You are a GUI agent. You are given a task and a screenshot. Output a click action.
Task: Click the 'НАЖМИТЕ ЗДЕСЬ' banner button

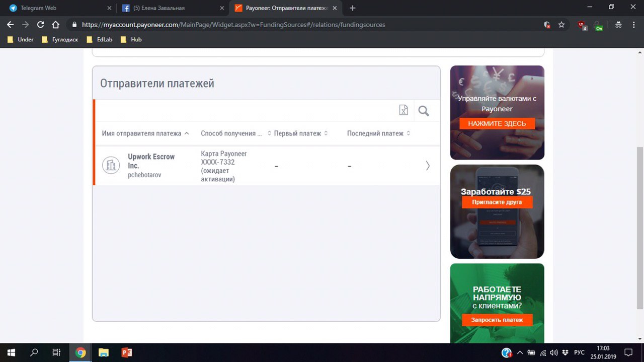pyautogui.click(x=497, y=123)
